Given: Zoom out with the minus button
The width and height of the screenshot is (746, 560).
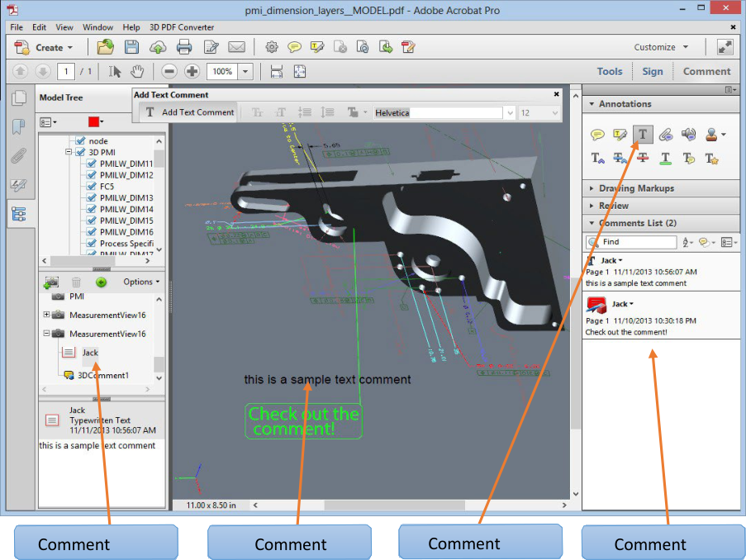Looking at the screenshot, I should (169, 71).
